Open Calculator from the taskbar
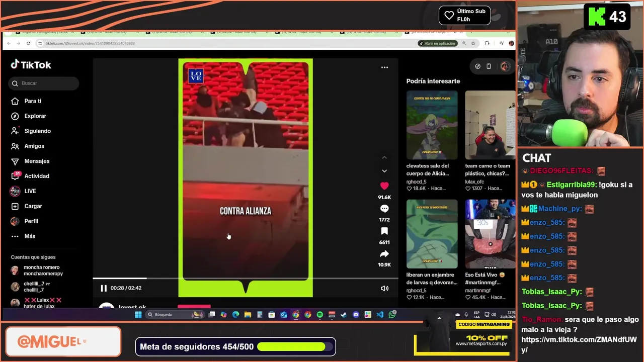This screenshot has width=644, height=362. (x=260, y=315)
